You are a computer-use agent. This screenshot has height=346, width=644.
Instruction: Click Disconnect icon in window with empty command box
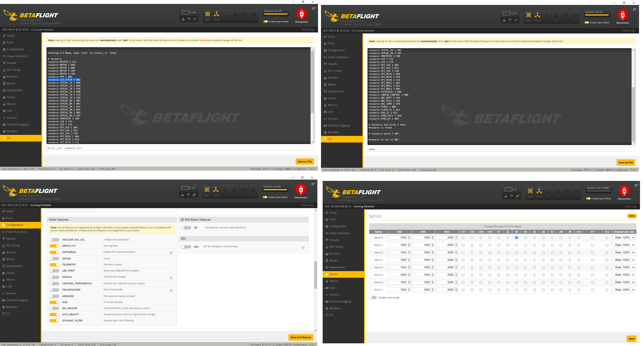pos(301,14)
